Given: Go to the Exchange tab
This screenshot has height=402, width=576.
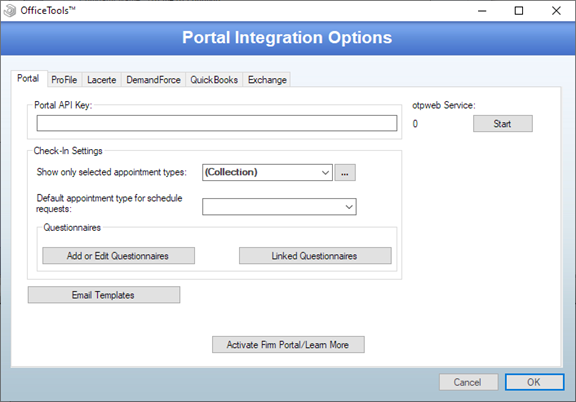Looking at the screenshot, I should pos(267,80).
